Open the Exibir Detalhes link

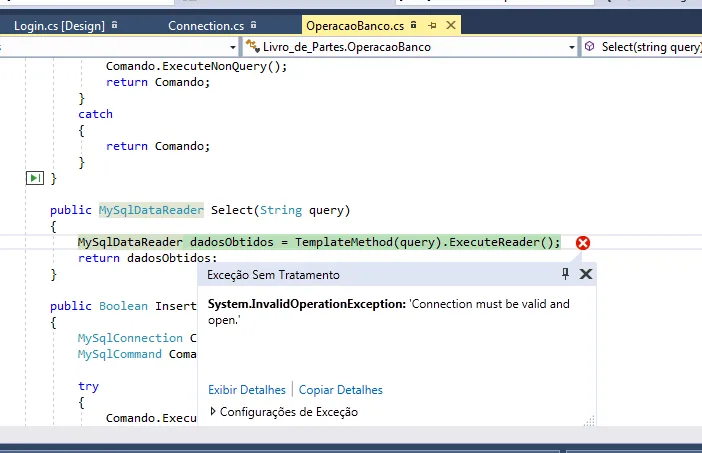(x=247, y=390)
